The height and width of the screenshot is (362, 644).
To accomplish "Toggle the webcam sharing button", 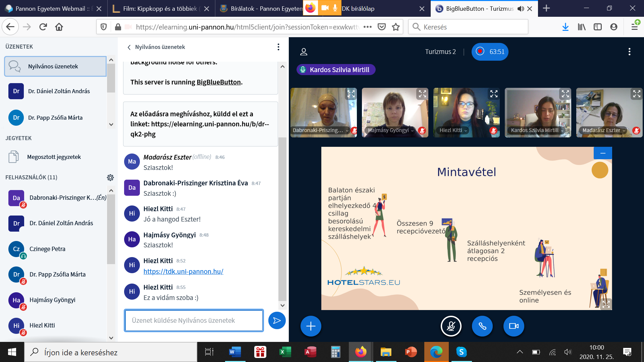I will point(514,326).
